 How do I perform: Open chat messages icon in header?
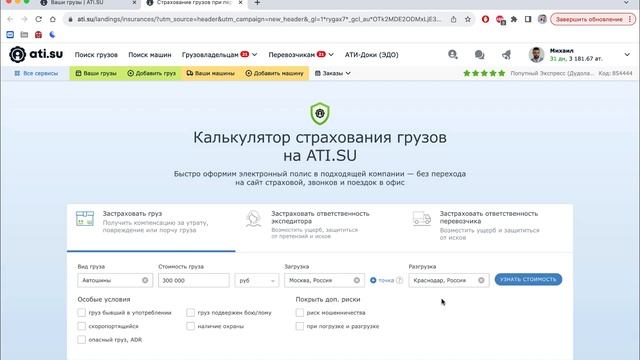click(479, 54)
